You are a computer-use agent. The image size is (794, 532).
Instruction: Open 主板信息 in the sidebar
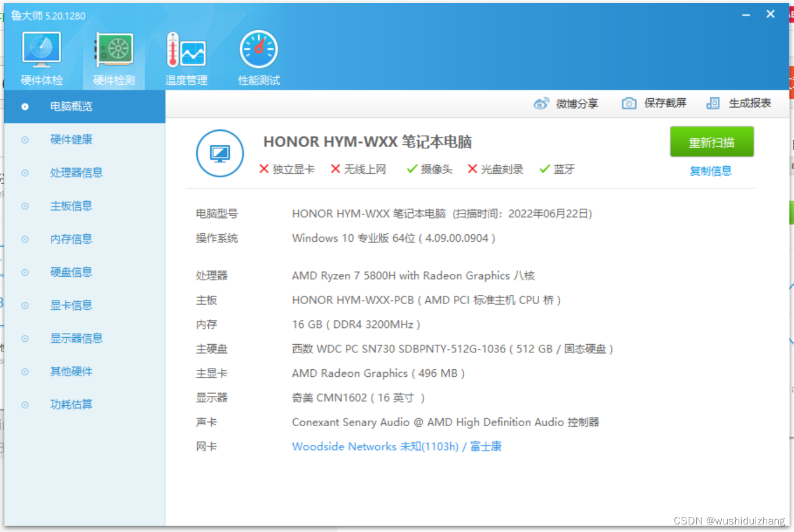click(85, 206)
